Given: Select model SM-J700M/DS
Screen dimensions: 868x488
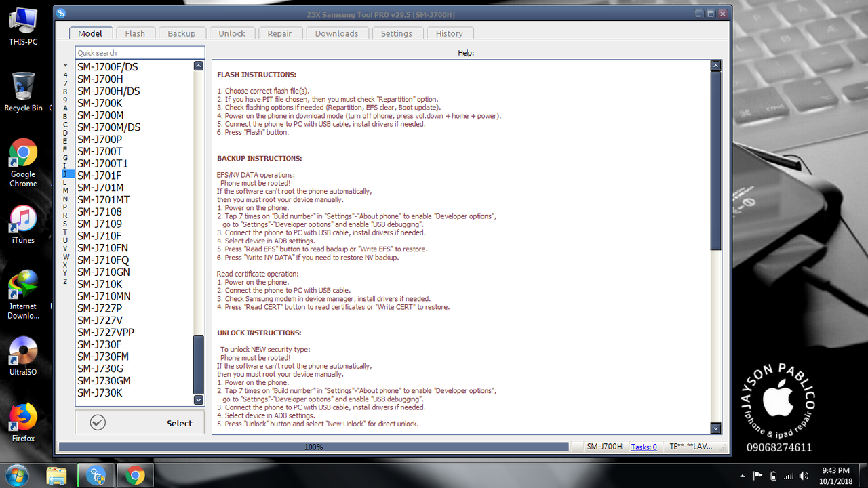Looking at the screenshot, I should tap(109, 127).
